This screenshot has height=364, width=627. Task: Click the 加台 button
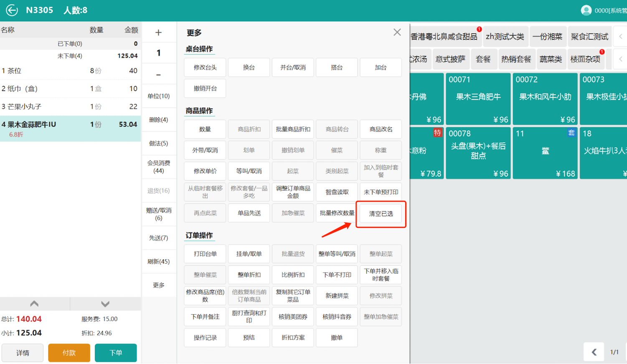(x=381, y=67)
